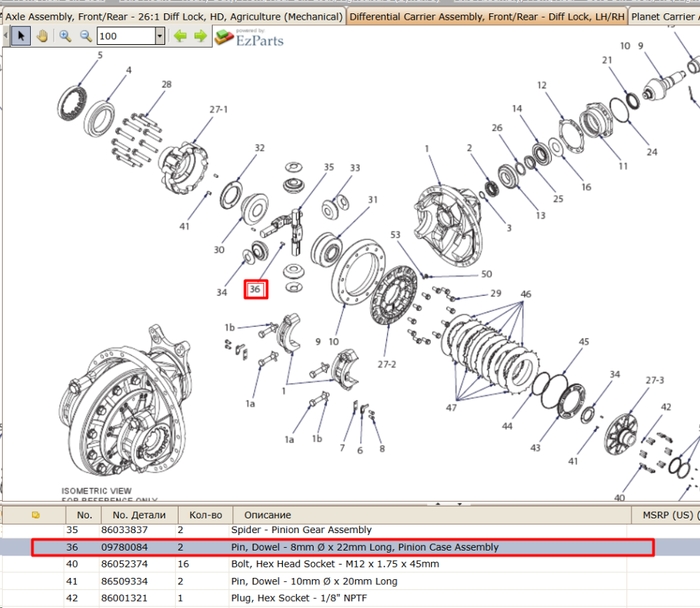The image size is (700, 608).
Task: Activate the hand pan tool
Action: 43,36
